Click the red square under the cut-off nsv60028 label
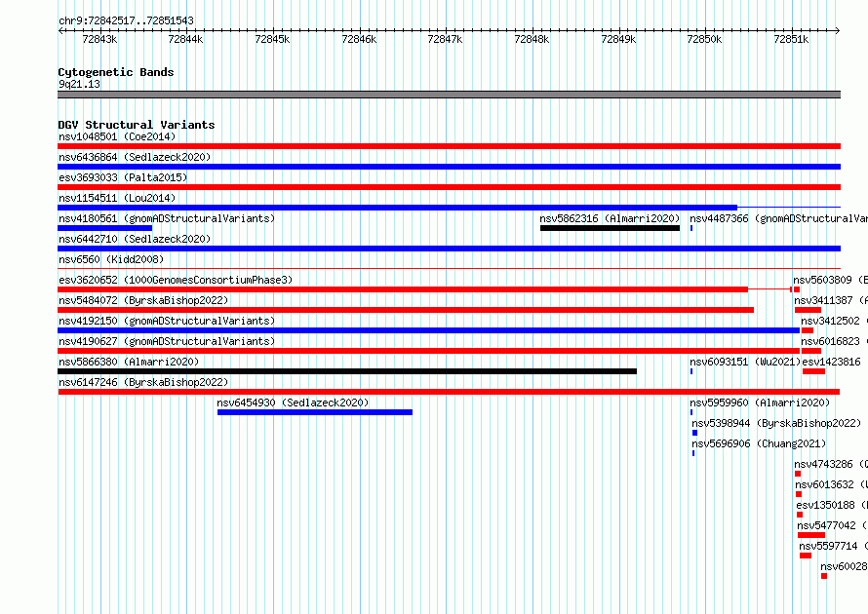This screenshot has width=868, height=614. [824, 576]
